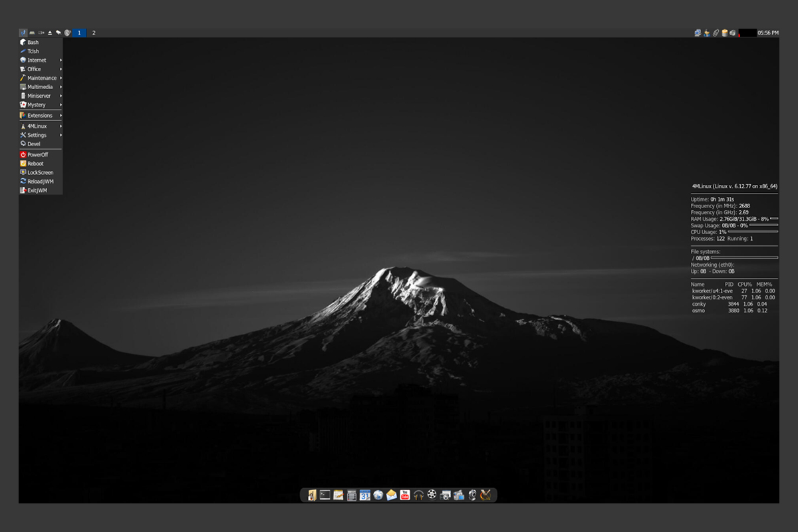Click the 4MLinux version header text in Conky
This screenshot has height=532, width=798.
click(x=734, y=186)
